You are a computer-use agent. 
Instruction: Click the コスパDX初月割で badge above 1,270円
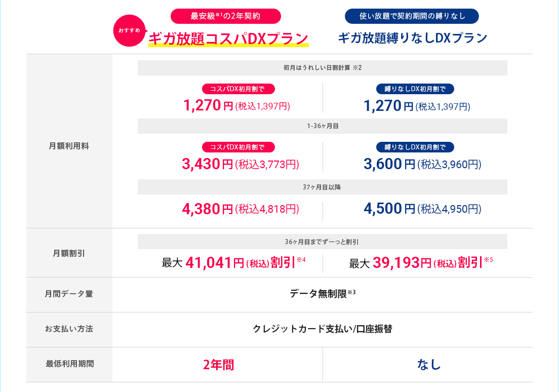238,89
